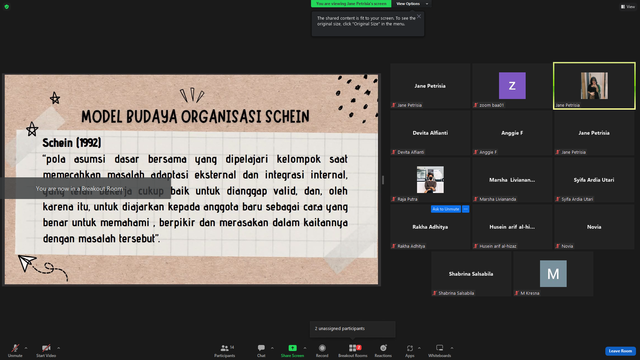
Task: Open the Apps panel
Action: [x=410, y=350]
